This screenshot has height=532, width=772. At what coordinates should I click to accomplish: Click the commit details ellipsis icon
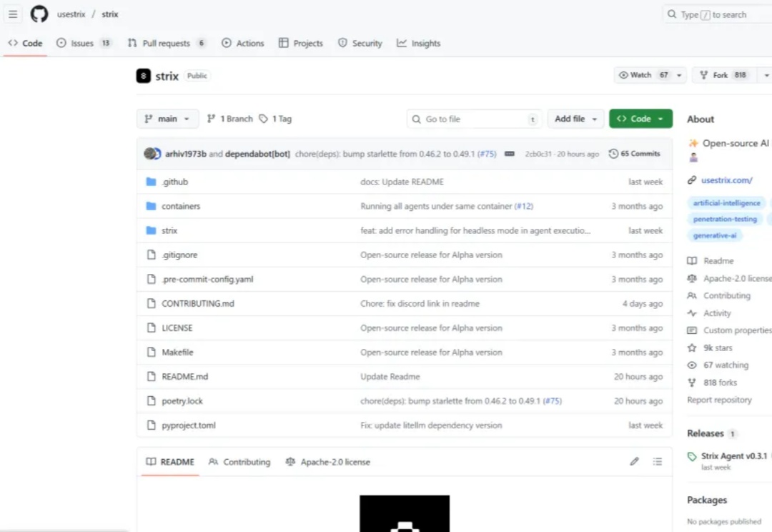510,154
